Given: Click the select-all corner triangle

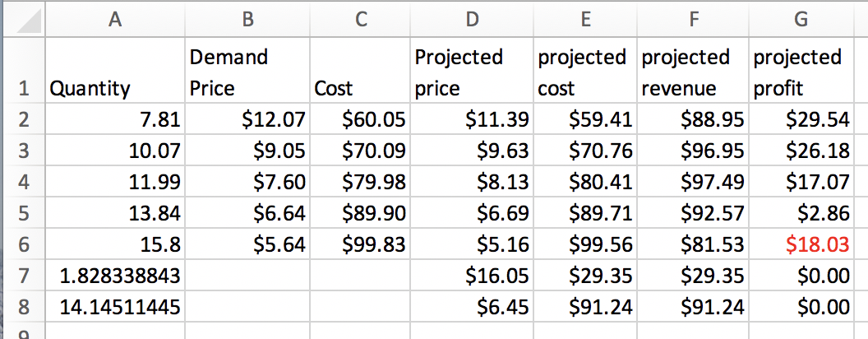Looking at the screenshot, I should point(22,19).
